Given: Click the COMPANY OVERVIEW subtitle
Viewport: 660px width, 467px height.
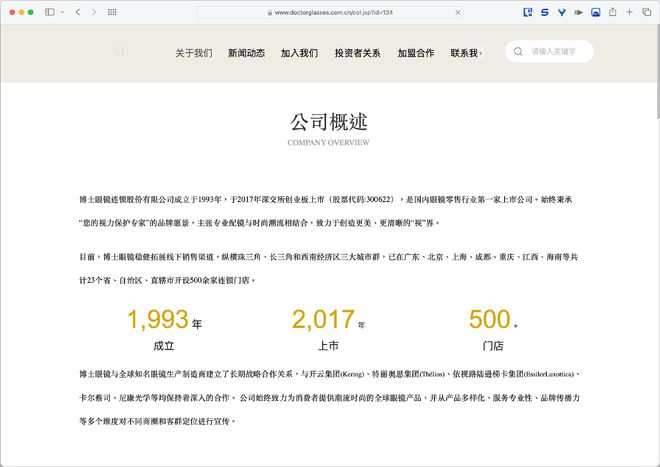Looking at the screenshot, I should coord(329,142).
